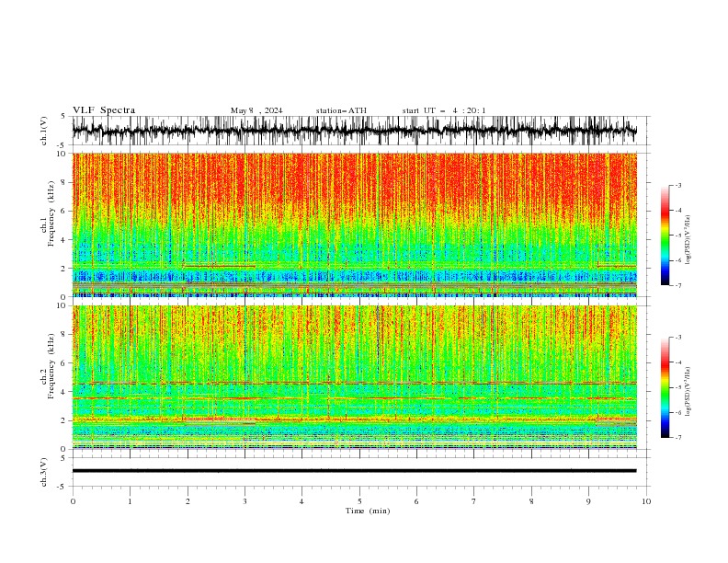728x563 pixels.
Task: Click the log(PSD) label beside upper color bar
Action: pos(688,240)
